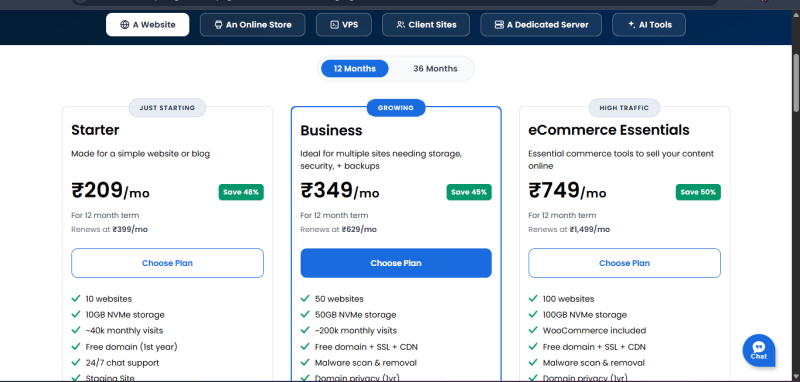Viewport: 800px width, 382px height.
Task: Click WooCommerce included feature
Action: click(594, 330)
